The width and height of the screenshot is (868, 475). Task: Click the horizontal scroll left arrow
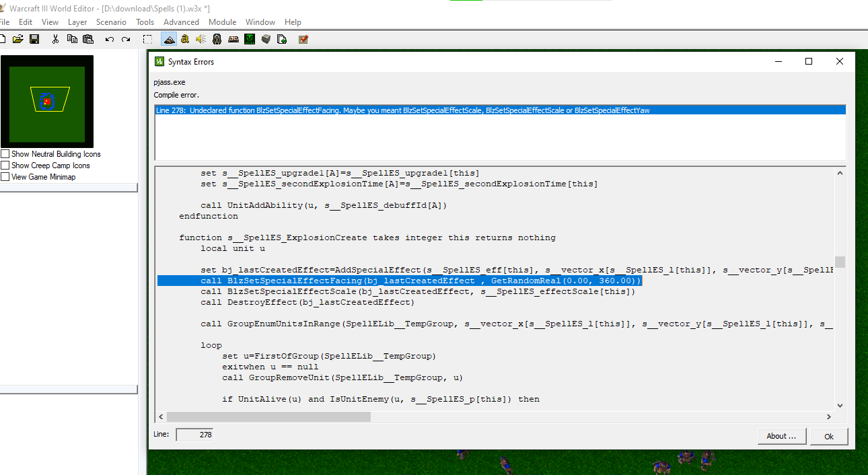click(x=161, y=416)
